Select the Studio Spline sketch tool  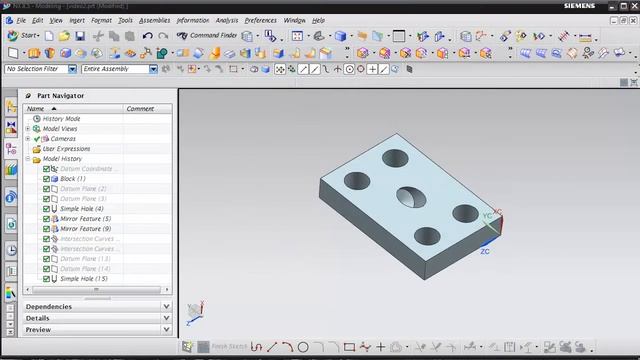pyautogui.click(x=365, y=347)
